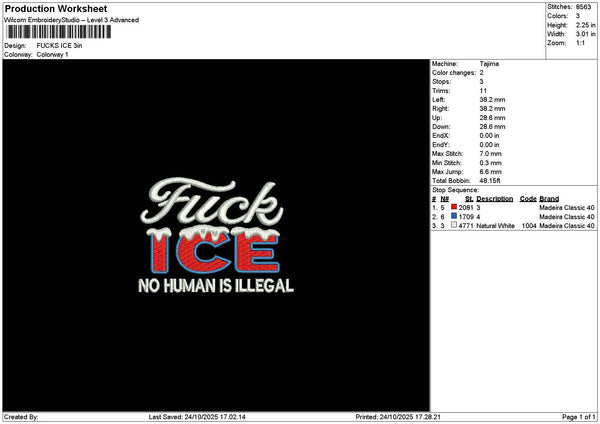Click the 'Production Worksheet' title
The width and height of the screenshot is (600, 424).
pos(56,8)
